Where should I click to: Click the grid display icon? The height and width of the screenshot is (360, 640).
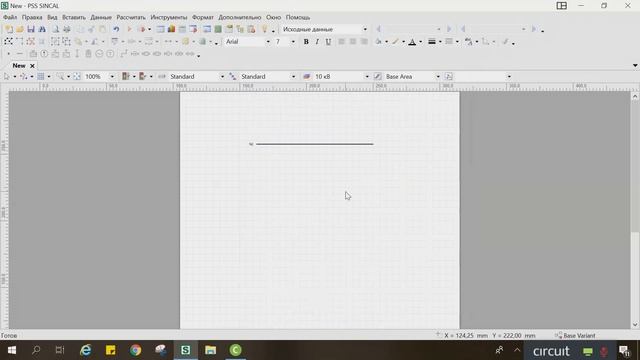click(x=41, y=77)
